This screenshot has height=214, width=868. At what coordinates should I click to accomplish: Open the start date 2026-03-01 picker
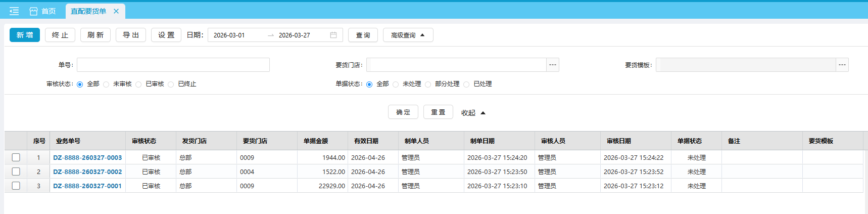click(x=236, y=35)
